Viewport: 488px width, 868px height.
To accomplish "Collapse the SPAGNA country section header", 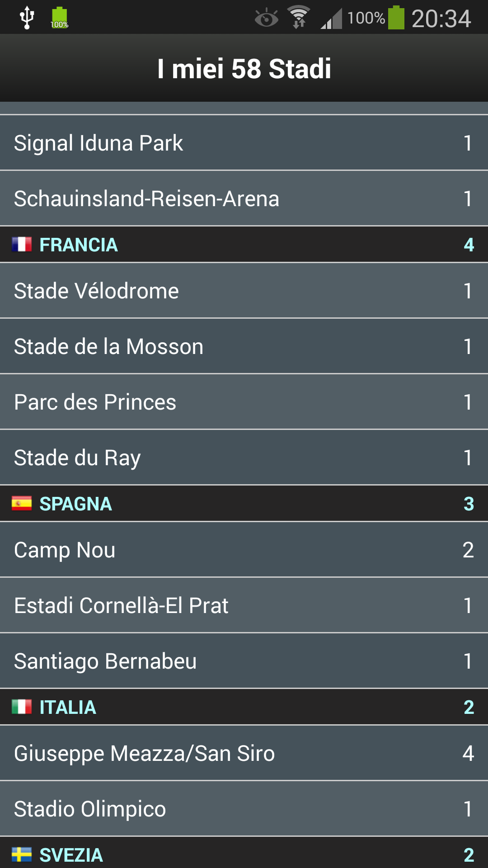I will 244,504.
